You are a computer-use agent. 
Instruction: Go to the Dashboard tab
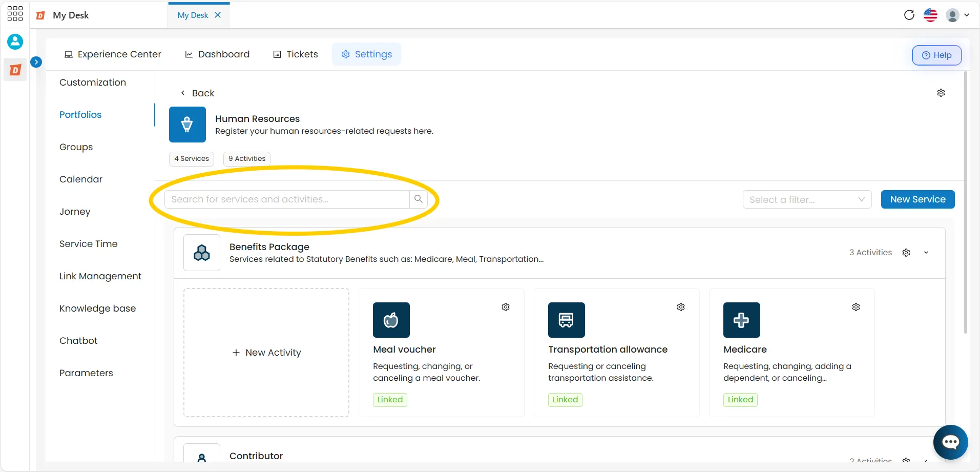pos(217,54)
